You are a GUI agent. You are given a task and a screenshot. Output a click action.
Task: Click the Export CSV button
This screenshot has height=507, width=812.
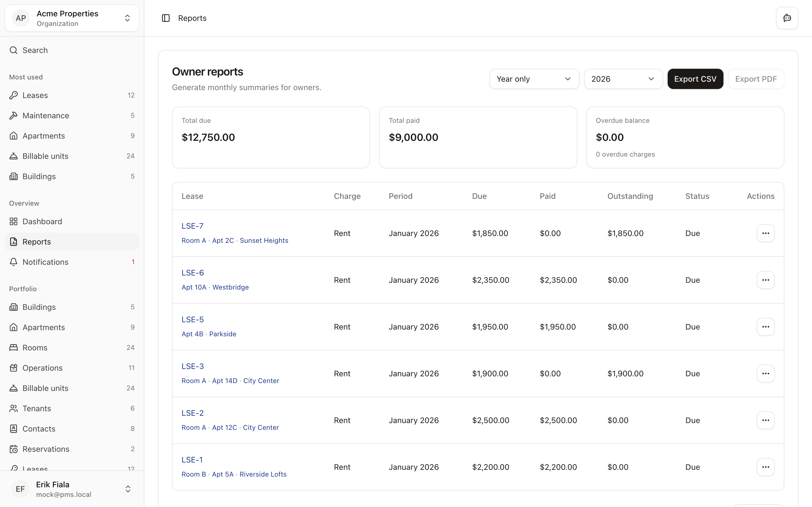[x=695, y=79]
